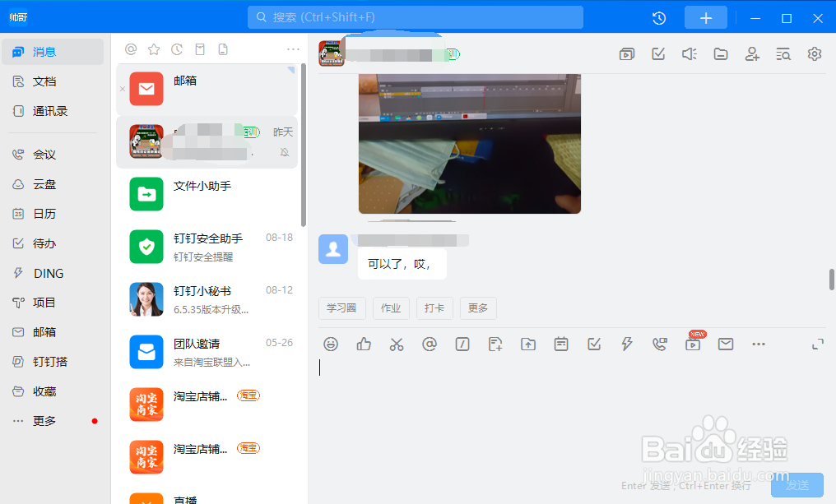The image size is (836, 504).
Task: Open the shared photo in the chat
Action: 470,144
